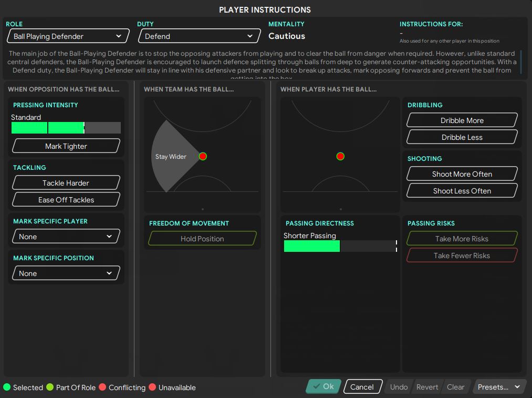Enable Tackle Harder instruction
Image resolution: width=532 pixels, height=398 pixels.
(66, 183)
